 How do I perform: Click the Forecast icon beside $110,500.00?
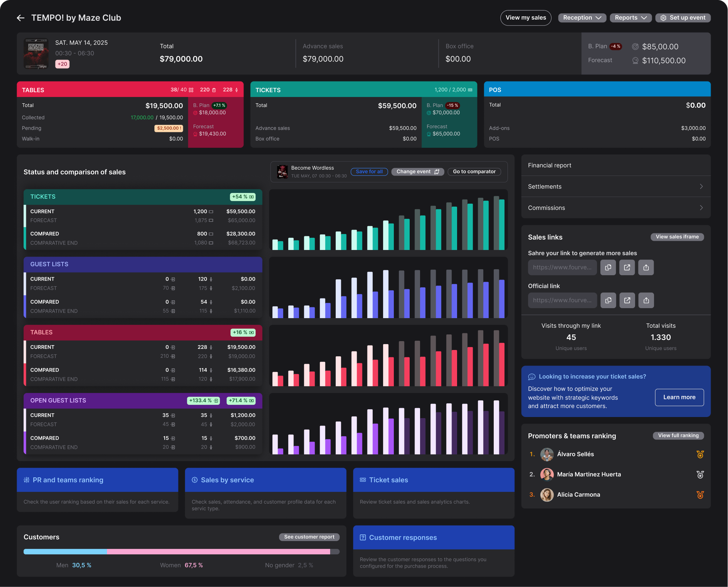pos(635,60)
